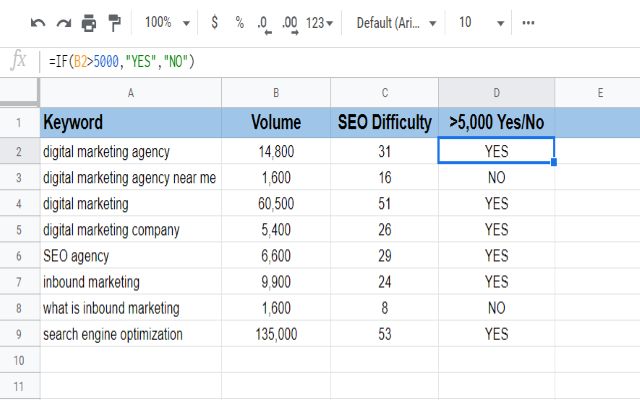Format as percent using % icon

coord(239,22)
